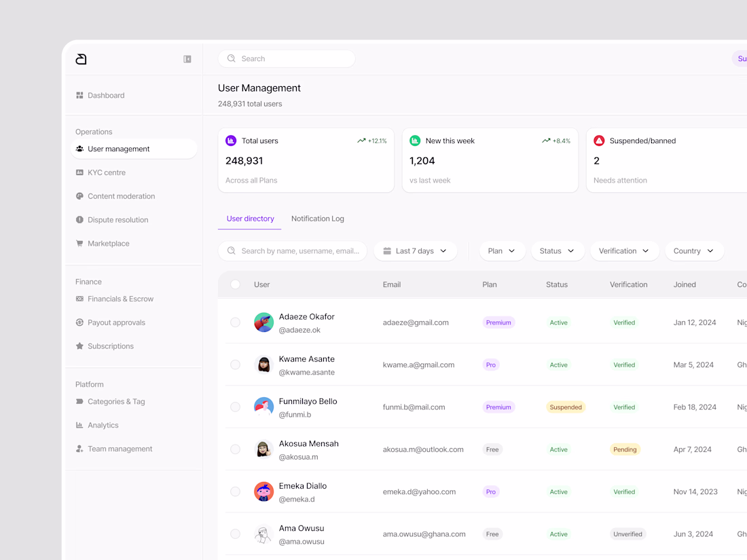Open the Last 7 days date dropdown
747x560 pixels.
tap(416, 251)
